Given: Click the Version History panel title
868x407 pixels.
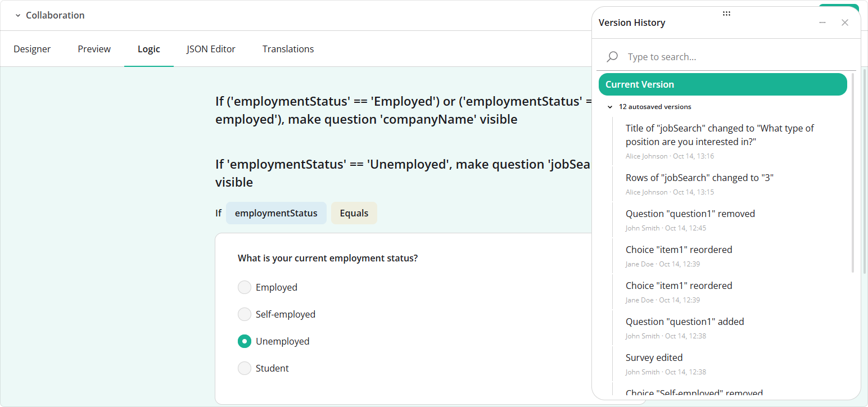Looking at the screenshot, I should [x=632, y=22].
